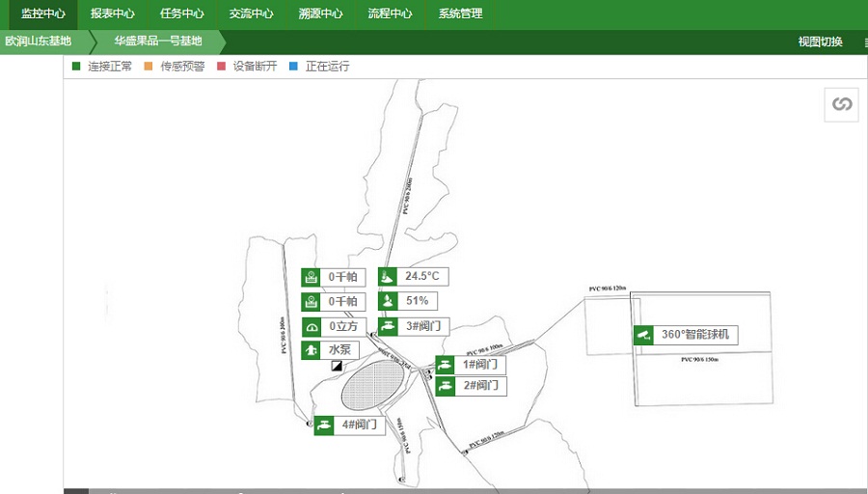Click the 水泵 pump icon
Viewport: 868px width, 494px height.
312,350
